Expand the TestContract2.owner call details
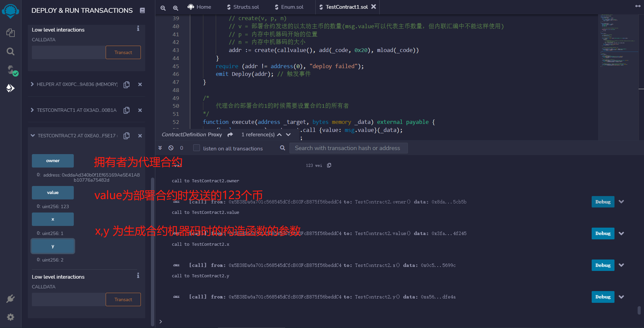This screenshot has height=328, width=644. click(x=621, y=202)
